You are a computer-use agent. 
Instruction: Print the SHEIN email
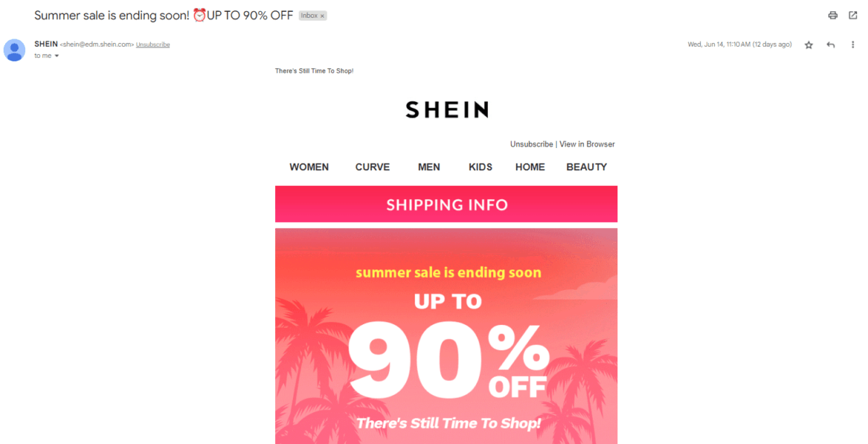click(833, 15)
